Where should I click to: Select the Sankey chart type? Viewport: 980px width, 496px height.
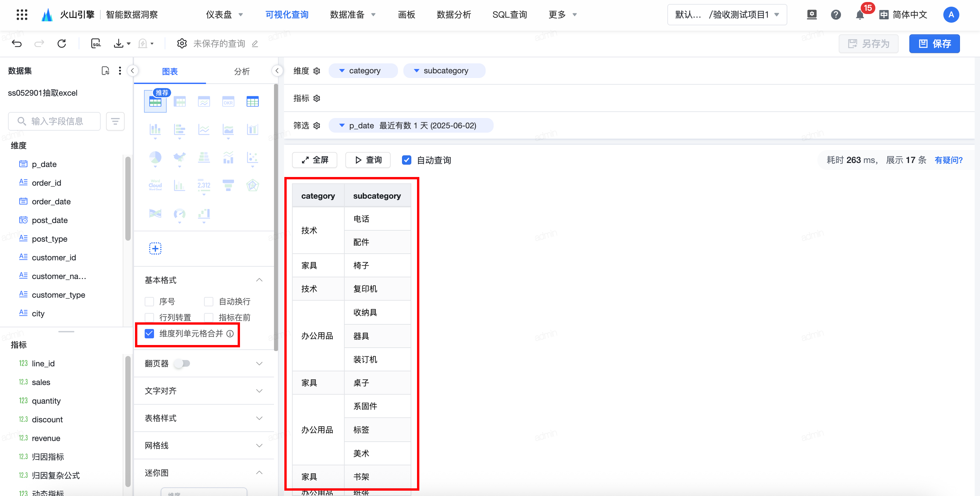155,213
